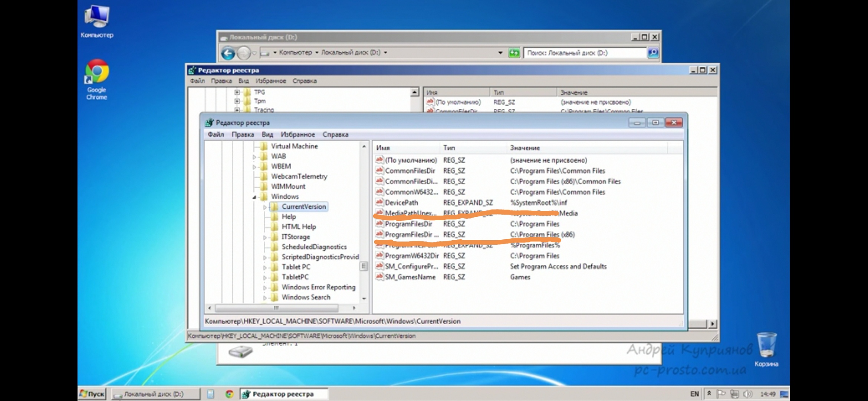
Task: Click the Explorer search field Поиск: Локальный диск
Action: coord(585,53)
